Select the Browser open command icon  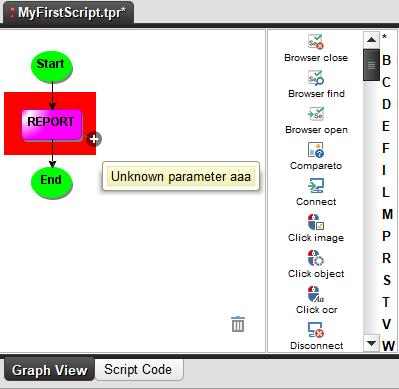(x=316, y=114)
